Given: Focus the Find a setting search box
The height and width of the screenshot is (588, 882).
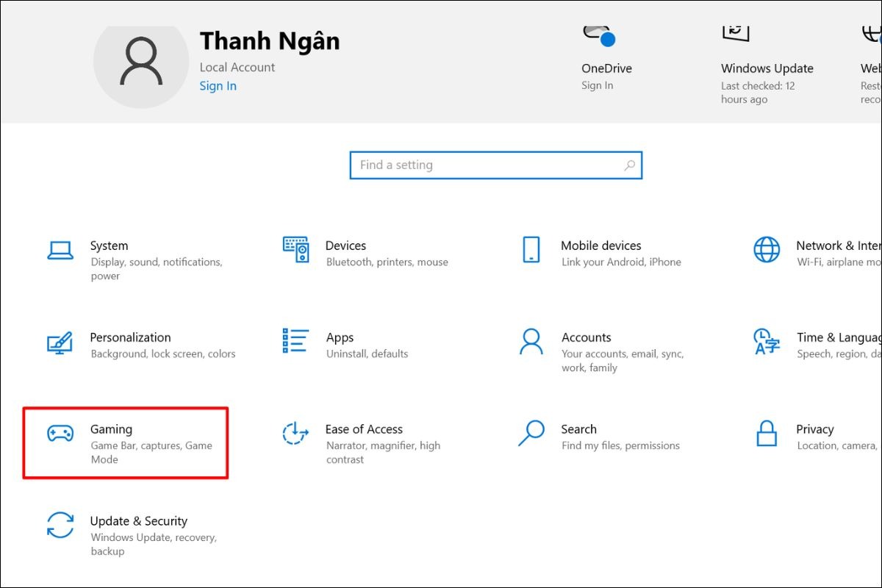Looking at the screenshot, I should [496, 165].
